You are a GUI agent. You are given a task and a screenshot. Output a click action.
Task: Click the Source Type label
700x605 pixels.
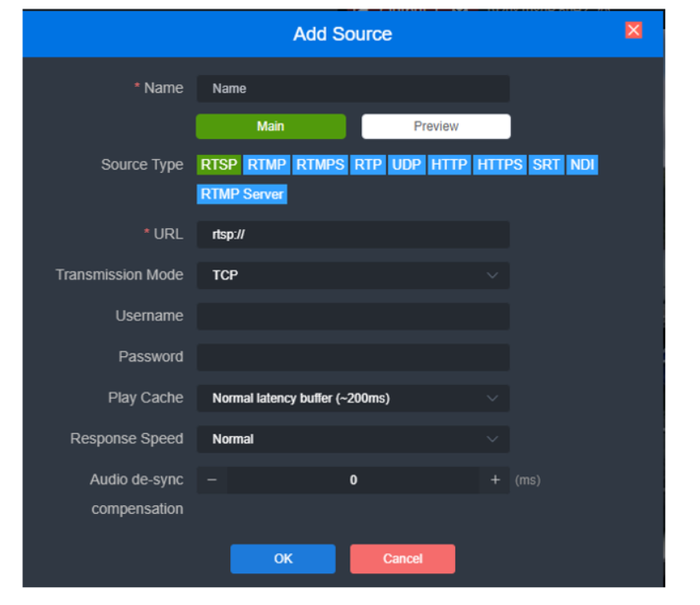pyautogui.click(x=142, y=164)
